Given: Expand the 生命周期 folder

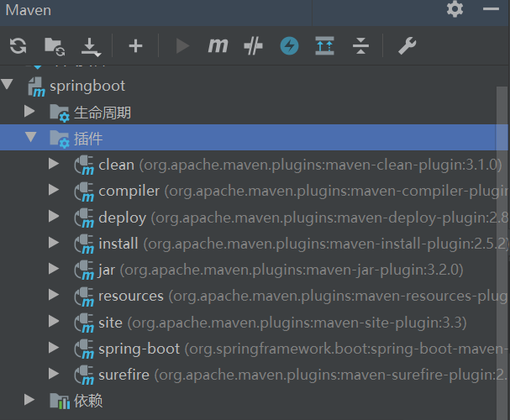Looking at the screenshot, I should pyautogui.click(x=29, y=111).
